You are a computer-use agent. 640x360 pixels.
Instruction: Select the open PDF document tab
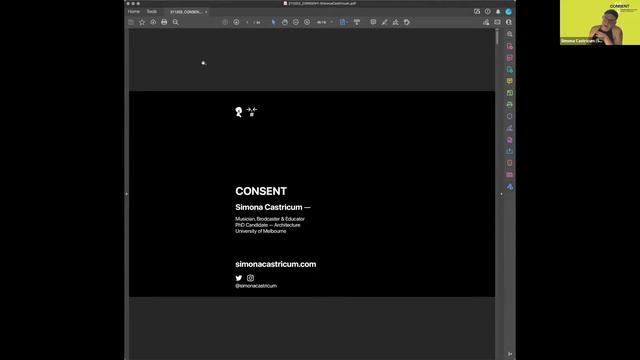[186, 12]
